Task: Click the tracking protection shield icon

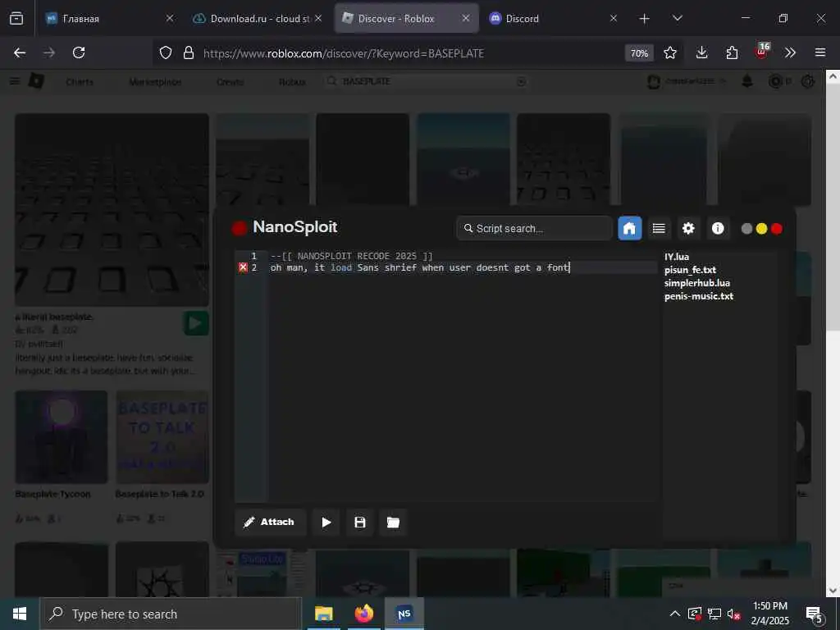Action: [x=166, y=52]
